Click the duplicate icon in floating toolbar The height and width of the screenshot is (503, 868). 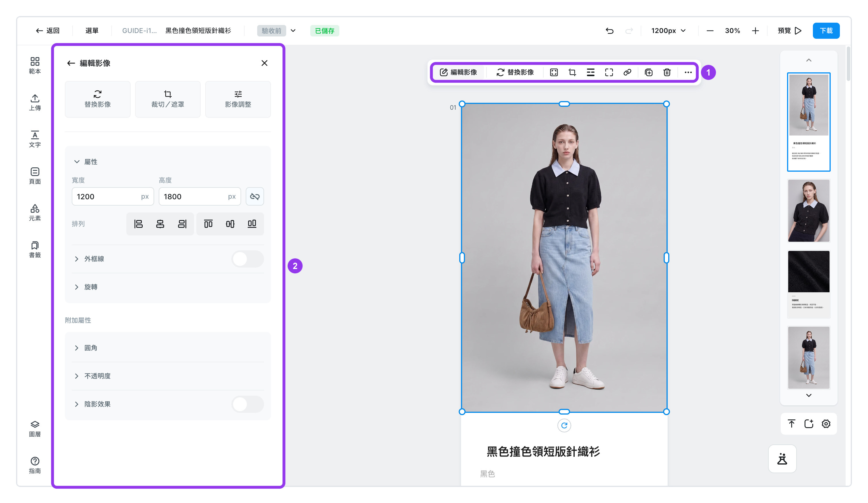coord(649,72)
